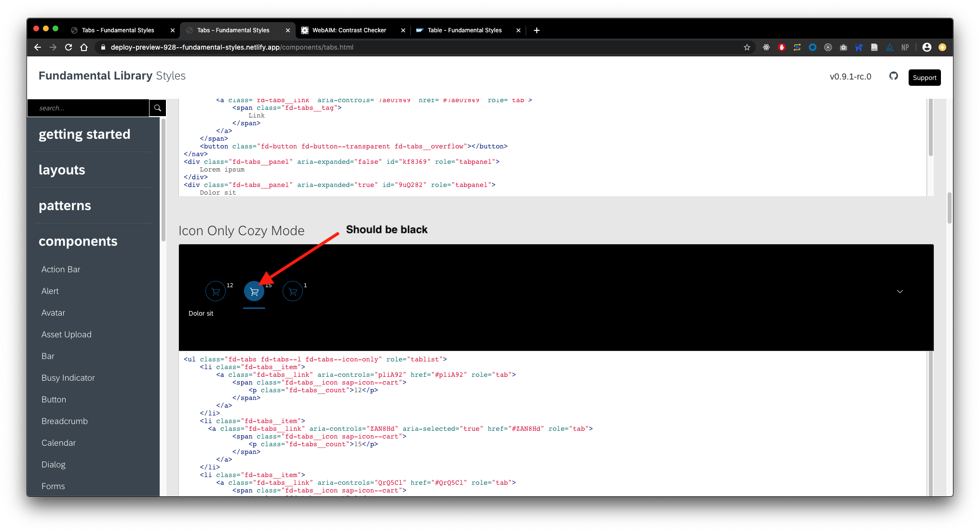Click the search magnifier icon in sidebar

[x=158, y=107]
